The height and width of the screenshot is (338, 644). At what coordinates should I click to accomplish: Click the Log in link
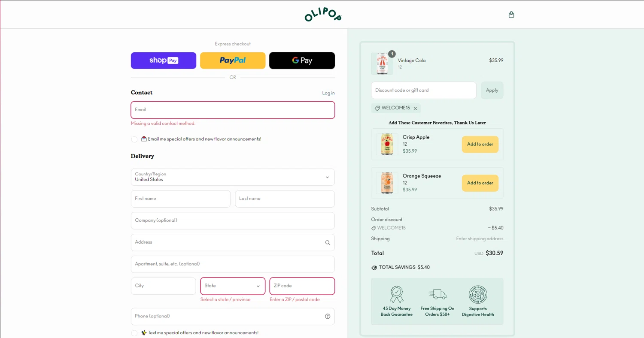coord(328,93)
